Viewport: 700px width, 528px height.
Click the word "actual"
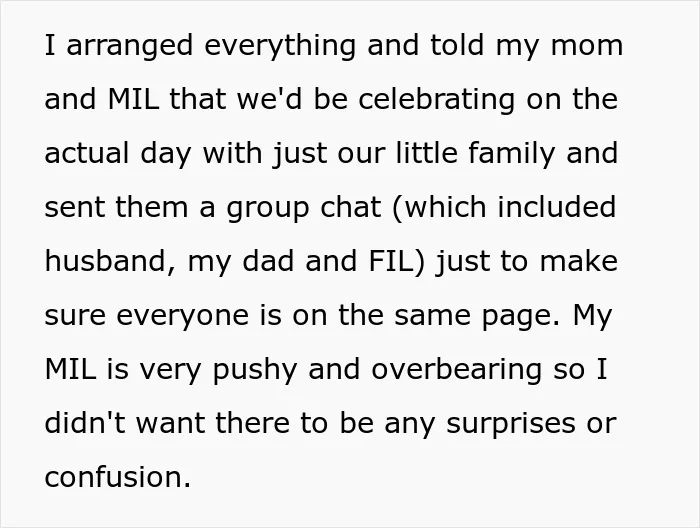click(x=87, y=153)
